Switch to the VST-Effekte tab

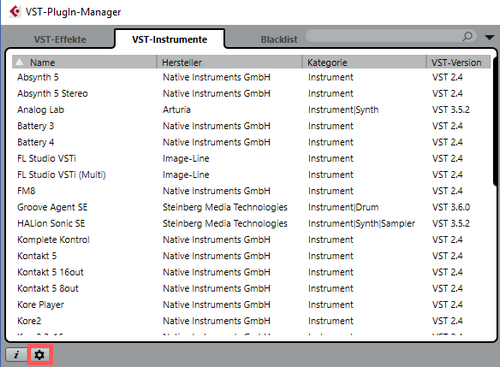coord(60,39)
